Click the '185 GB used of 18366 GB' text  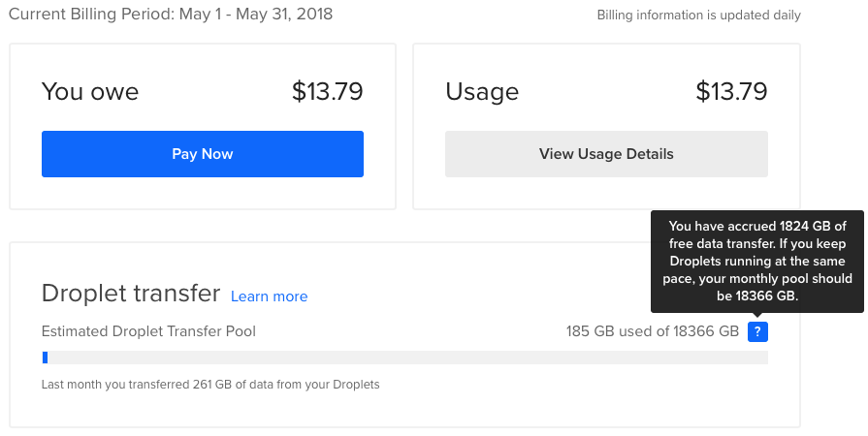coord(652,331)
